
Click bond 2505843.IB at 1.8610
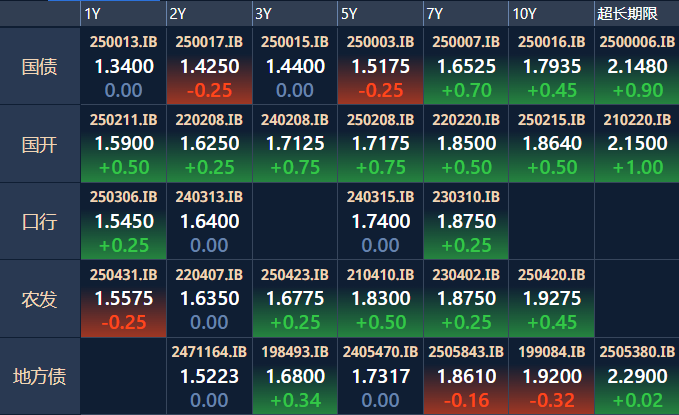click(465, 377)
